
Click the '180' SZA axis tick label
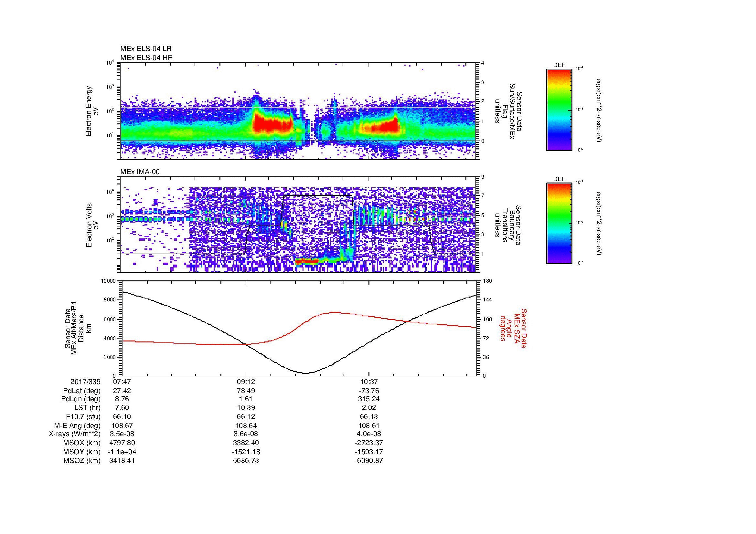(488, 281)
